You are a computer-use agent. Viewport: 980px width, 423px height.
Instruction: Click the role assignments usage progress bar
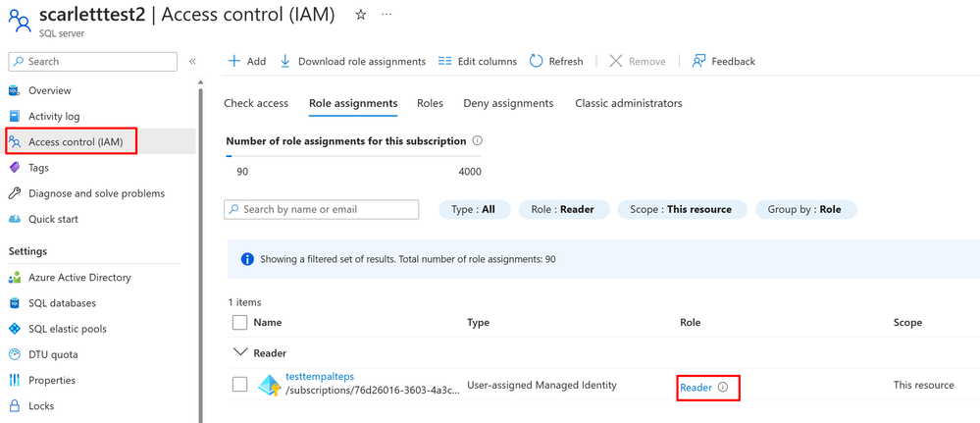354,156
